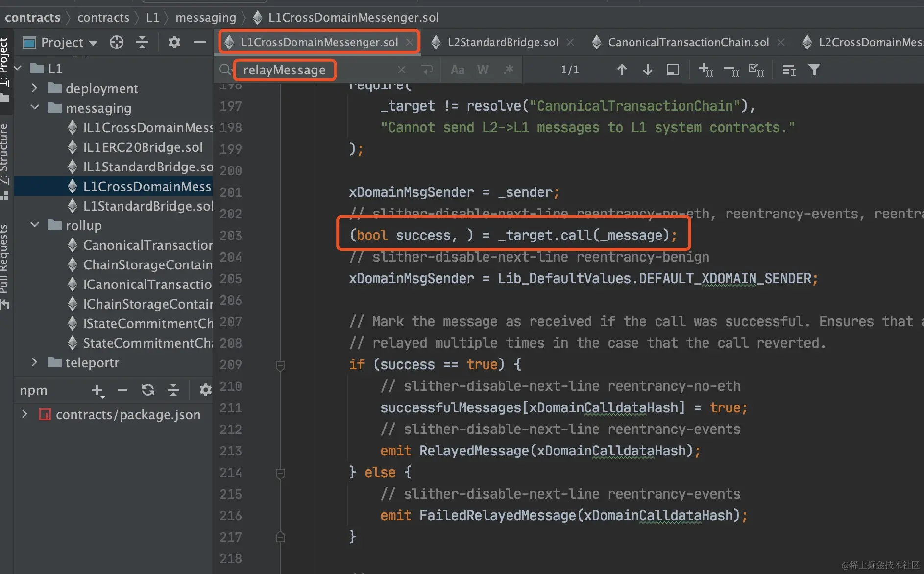The image size is (924, 574).
Task: Toggle multiline search options icon
Action: tap(789, 70)
